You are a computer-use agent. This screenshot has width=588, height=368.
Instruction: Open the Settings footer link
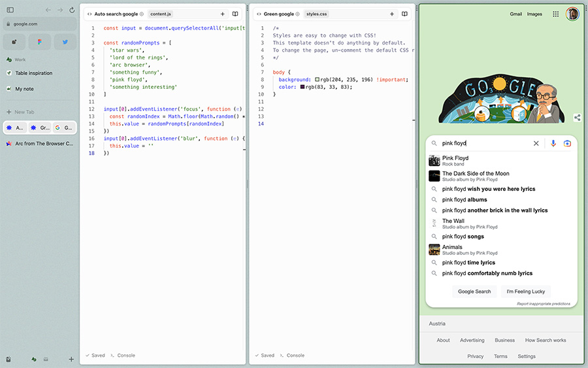527,356
